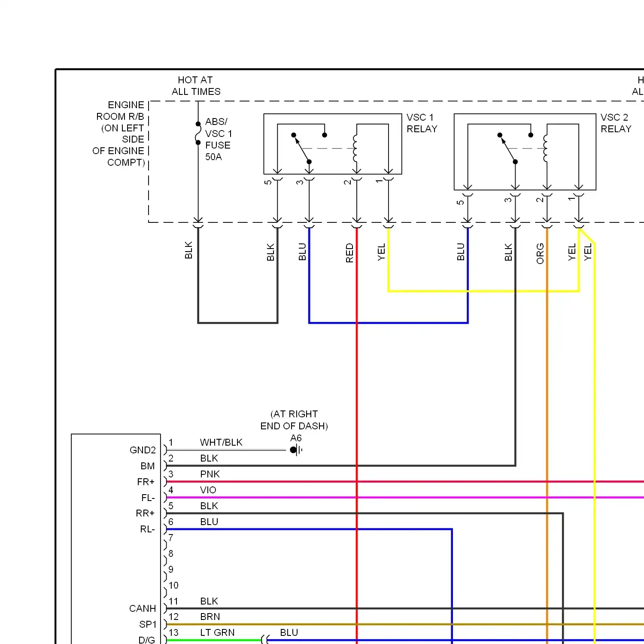Click the PNK wire label
The width and height of the screenshot is (644, 644).
[x=210, y=474]
